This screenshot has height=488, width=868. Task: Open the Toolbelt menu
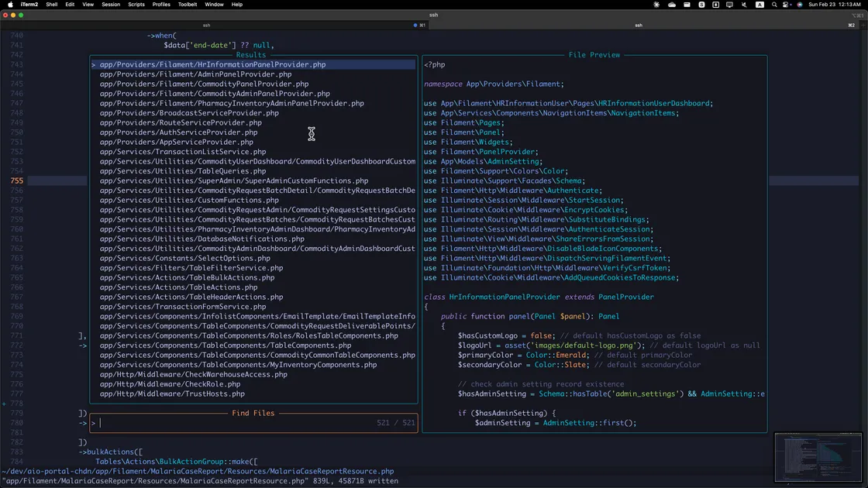click(x=188, y=5)
